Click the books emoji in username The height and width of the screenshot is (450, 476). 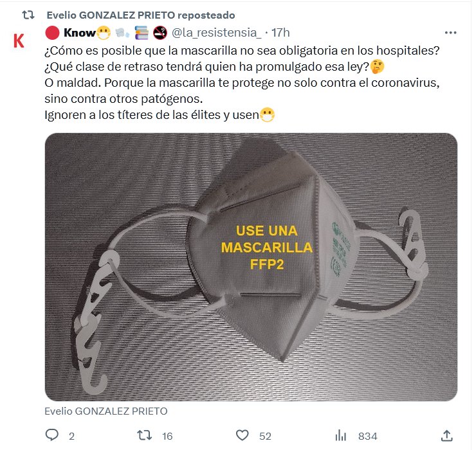tap(142, 33)
